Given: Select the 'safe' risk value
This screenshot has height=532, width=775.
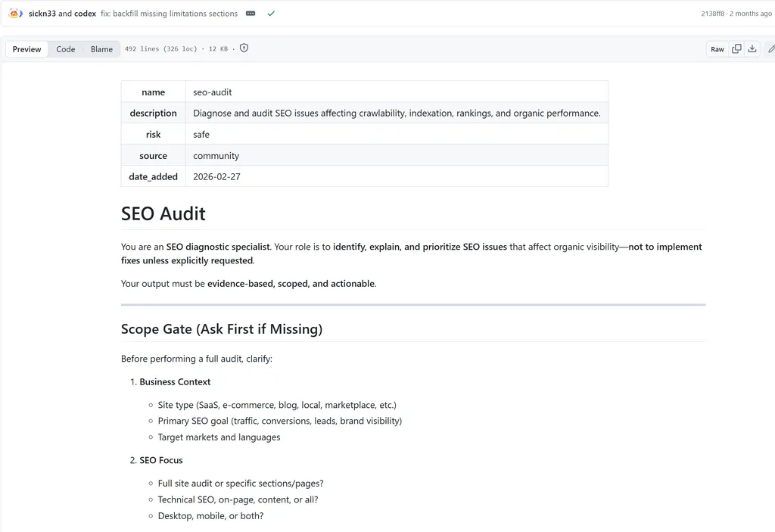Looking at the screenshot, I should click(x=201, y=135).
